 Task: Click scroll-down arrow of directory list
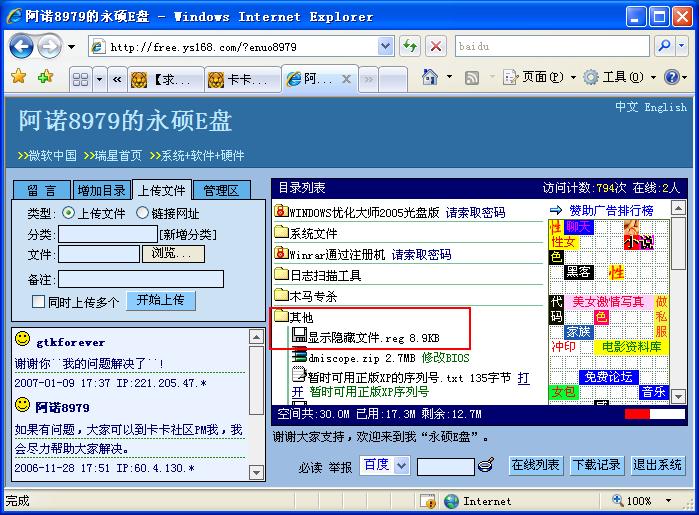[678, 396]
